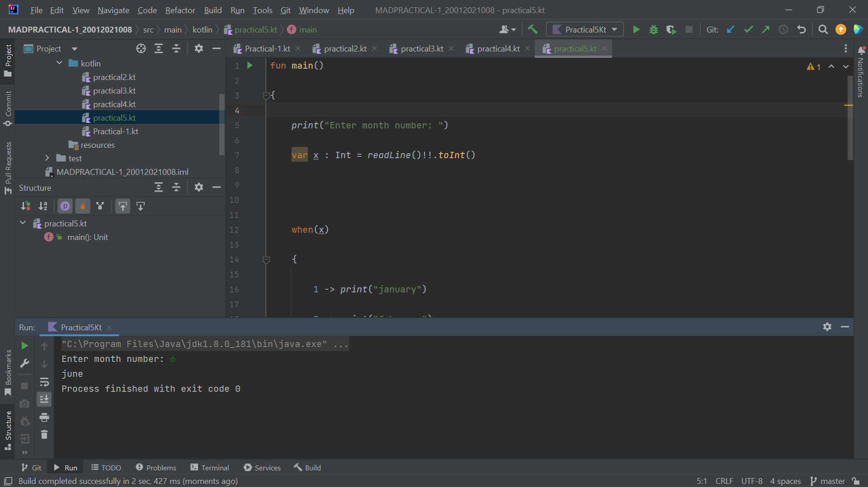Expand the test folder
The width and height of the screenshot is (868, 488).
pyautogui.click(x=47, y=158)
